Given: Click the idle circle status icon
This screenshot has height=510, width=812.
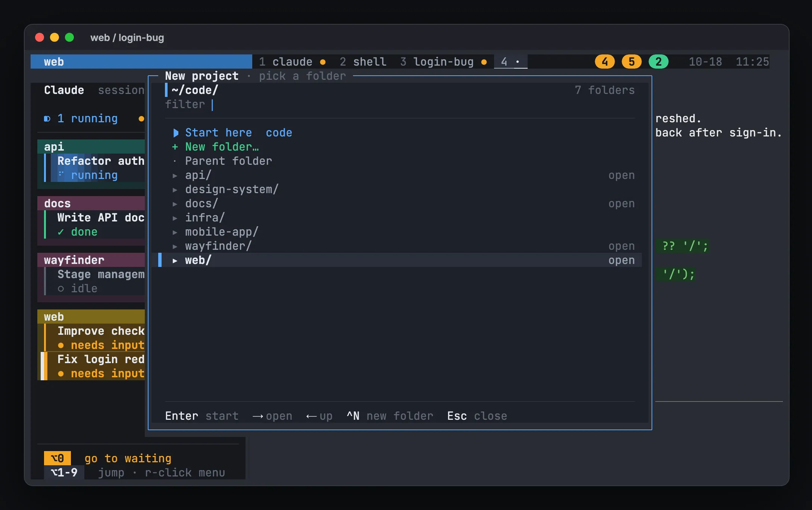Looking at the screenshot, I should 60,289.
